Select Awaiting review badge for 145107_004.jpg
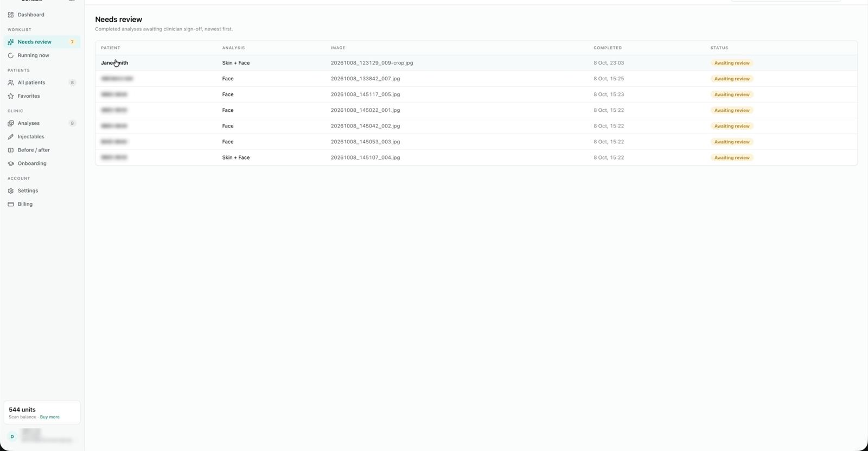The image size is (868, 451). click(732, 157)
